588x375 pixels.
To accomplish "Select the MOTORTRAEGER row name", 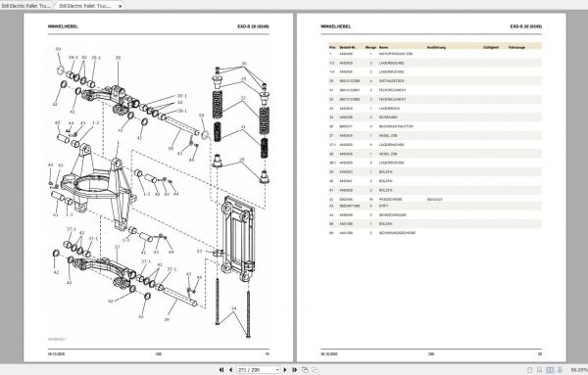I will coord(396,54).
